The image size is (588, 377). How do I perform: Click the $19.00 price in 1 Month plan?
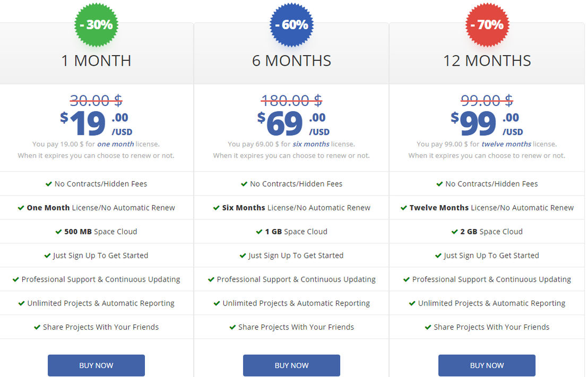[96, 124]
